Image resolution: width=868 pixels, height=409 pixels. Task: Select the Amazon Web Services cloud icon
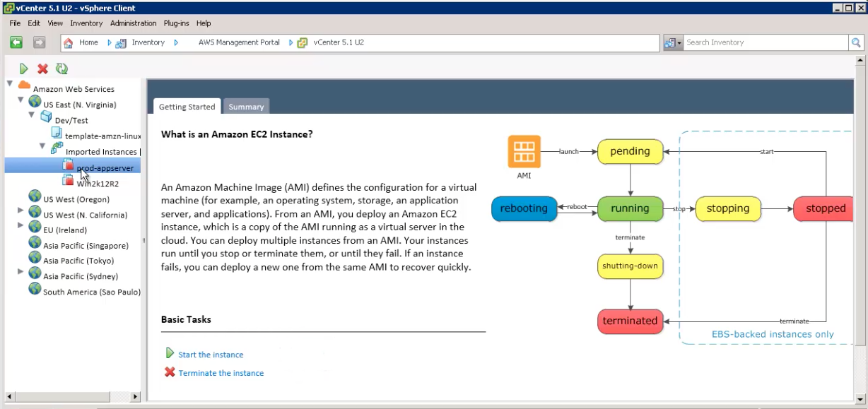(24, 86)
